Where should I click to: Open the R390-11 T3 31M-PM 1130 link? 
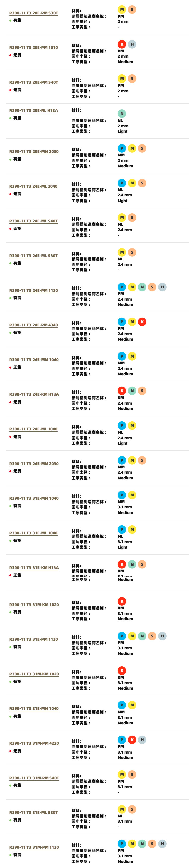point(34,847)
